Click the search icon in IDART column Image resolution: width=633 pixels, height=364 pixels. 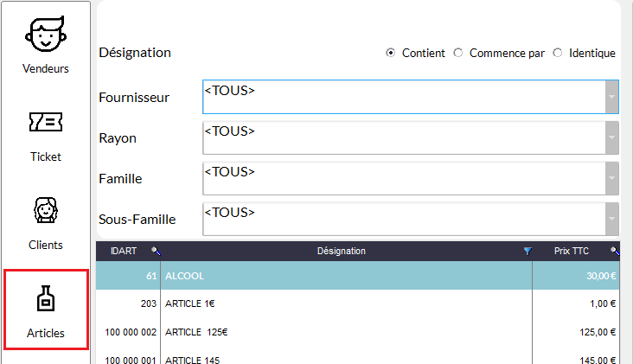point(155,251)
